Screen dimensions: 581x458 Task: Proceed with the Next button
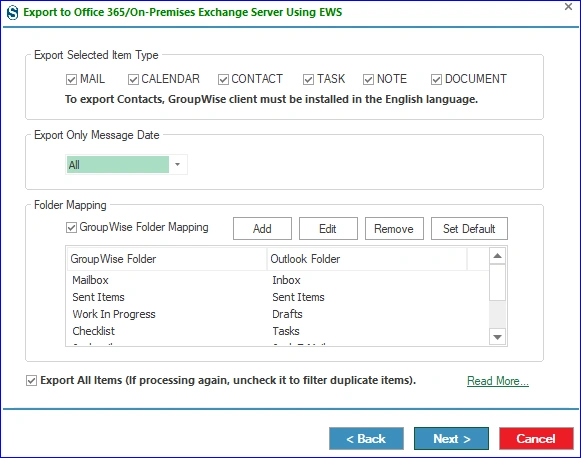tap(451, 439)
